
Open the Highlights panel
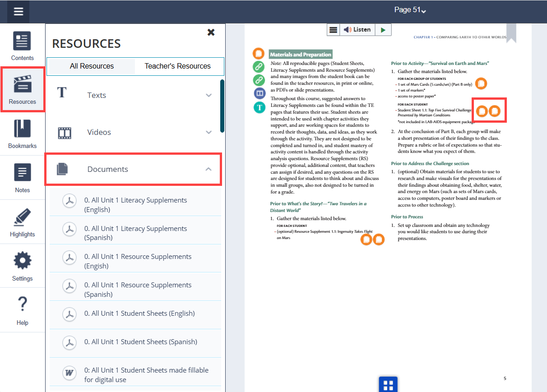pyautogui.click(x=23, y=222)
